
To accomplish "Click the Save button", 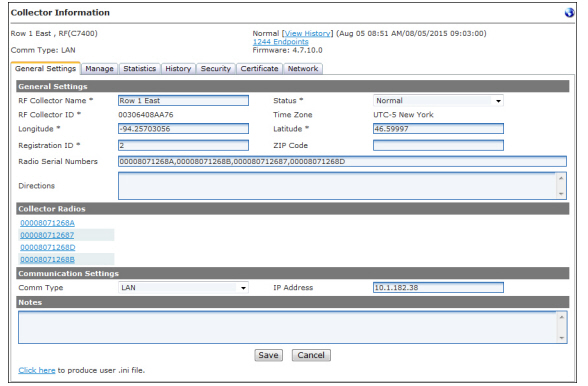I will 268,355.
